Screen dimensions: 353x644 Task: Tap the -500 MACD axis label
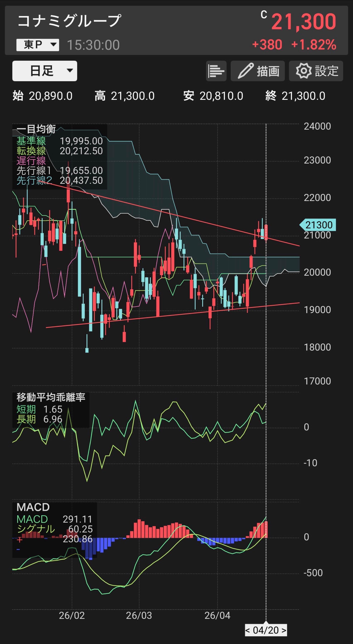click(x=313, y=573)
